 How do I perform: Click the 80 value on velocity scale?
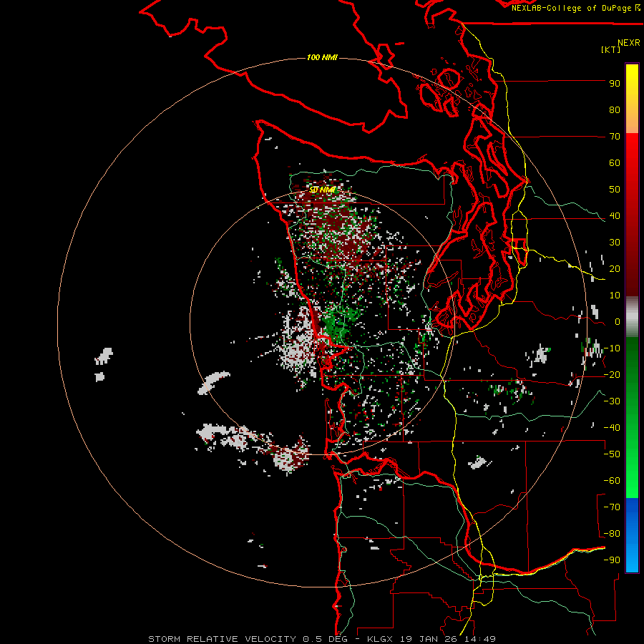(615, 110)
